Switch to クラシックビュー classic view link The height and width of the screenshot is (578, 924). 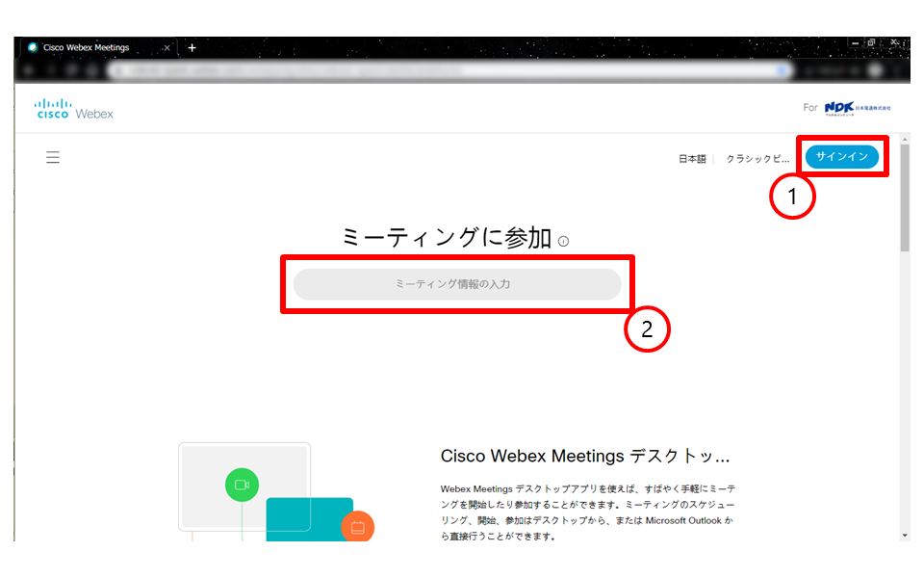757,159
